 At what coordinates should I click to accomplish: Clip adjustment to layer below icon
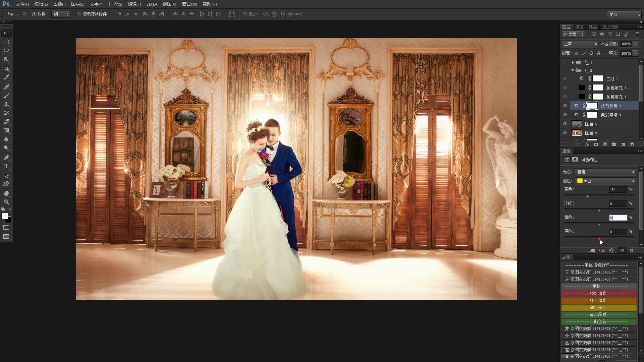point(592,250)
